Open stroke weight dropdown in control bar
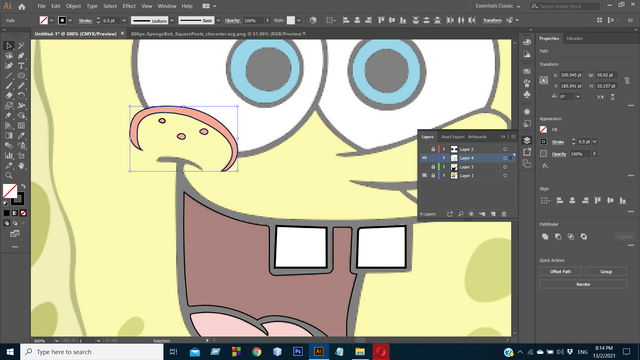This screenshot has width=640, height=360. coord(124,20)
